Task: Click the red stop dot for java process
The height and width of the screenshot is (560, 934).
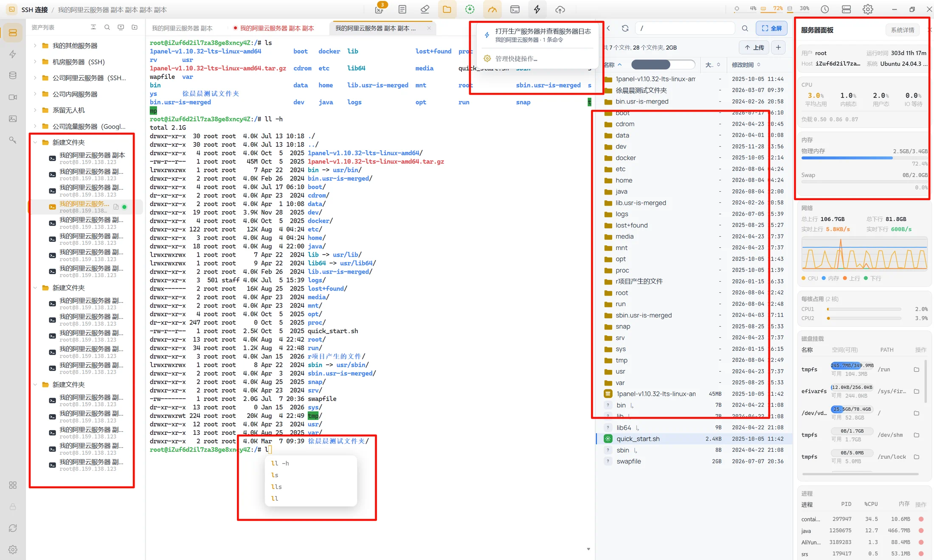Action: 921,530
